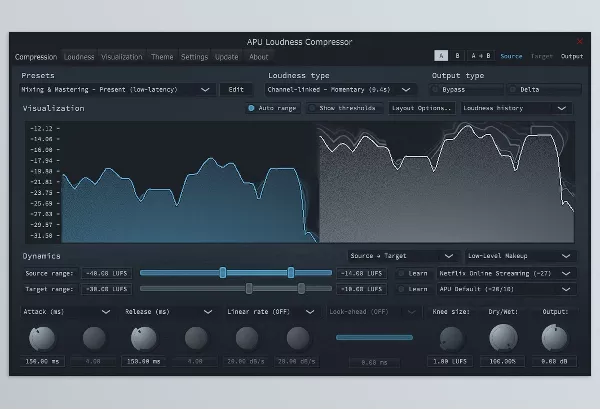The width and height of the screenshot is (600, 409).
Task: Open the Release (ms) dropdown
Action: 168,312
